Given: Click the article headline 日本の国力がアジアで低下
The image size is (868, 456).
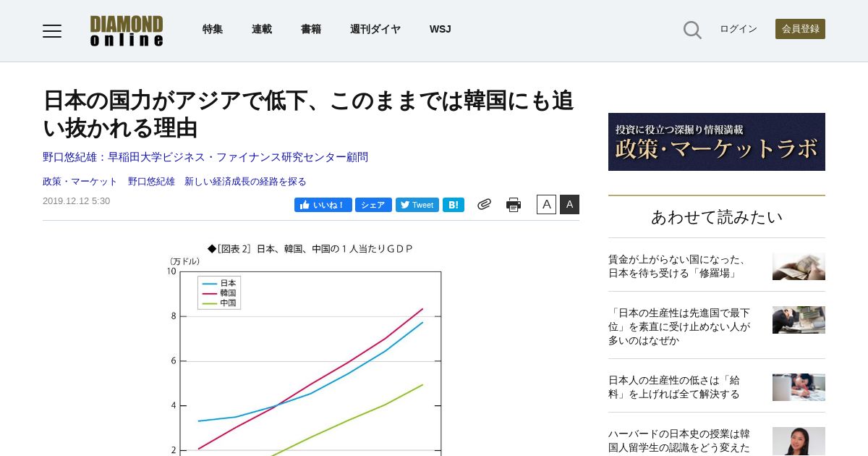Looking at the screenshot, I should click(x=309, y=114).
